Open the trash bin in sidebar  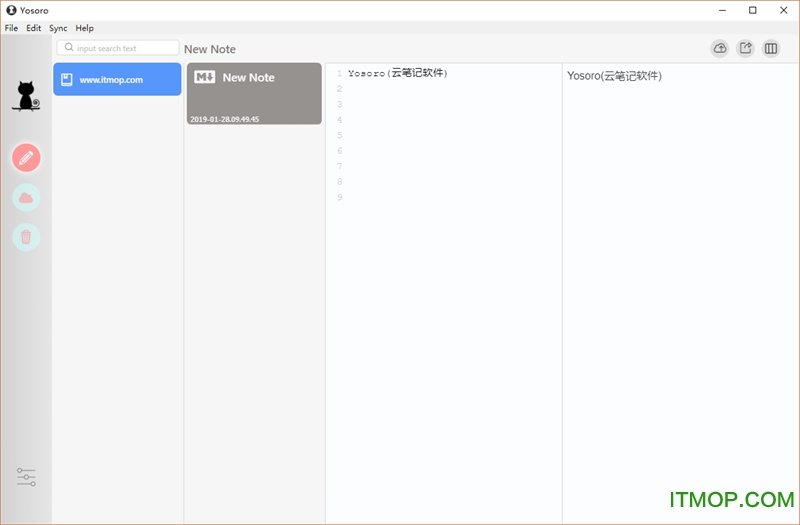point(26,237)
